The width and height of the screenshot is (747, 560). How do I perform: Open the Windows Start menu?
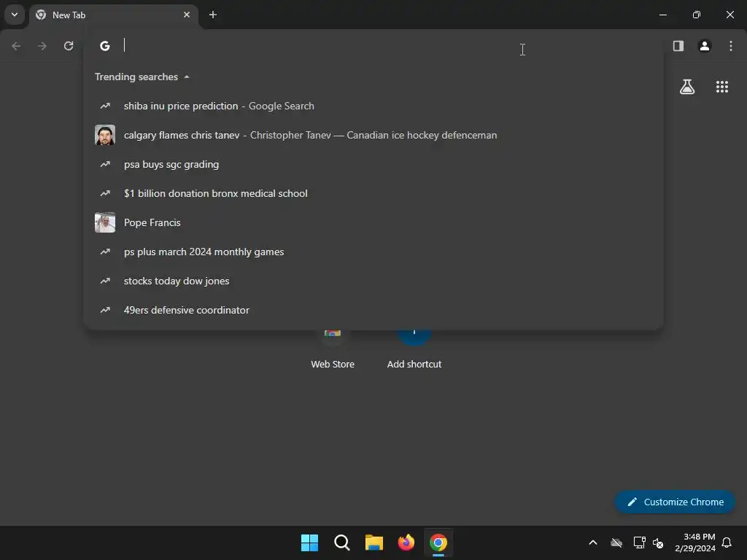(x=309, y=542)
